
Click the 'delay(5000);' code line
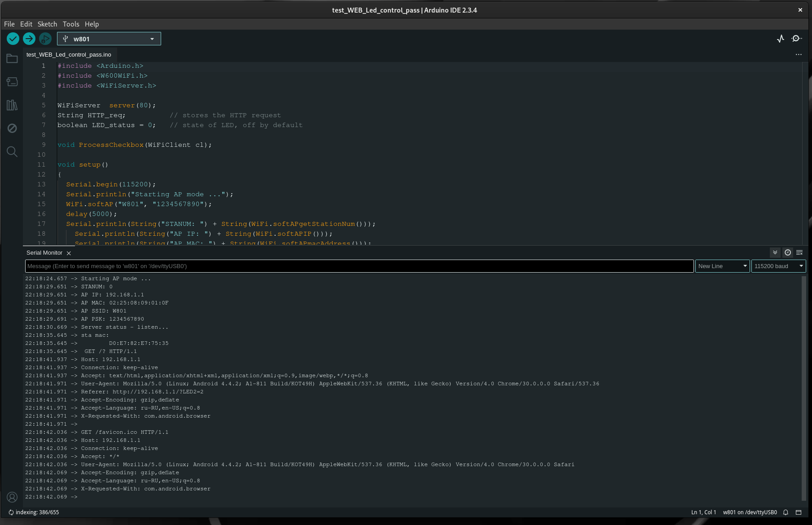click(x=92, y=214)
